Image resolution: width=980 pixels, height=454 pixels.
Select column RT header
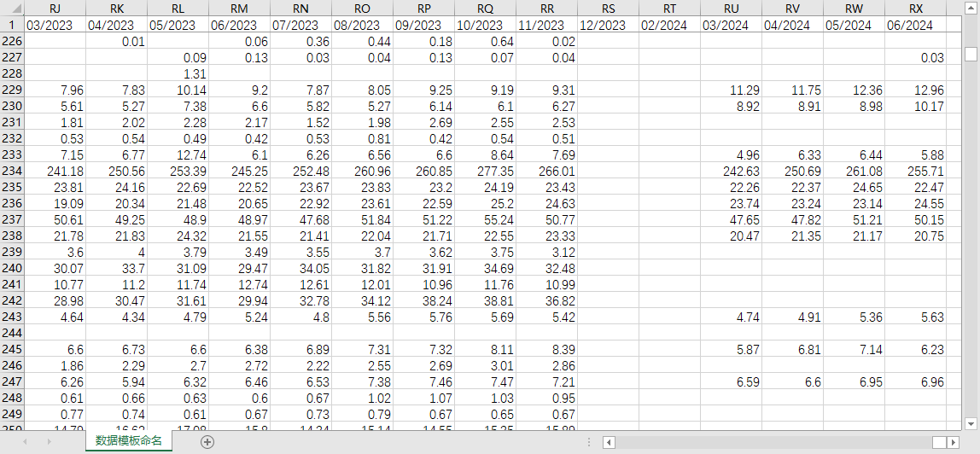669,9
